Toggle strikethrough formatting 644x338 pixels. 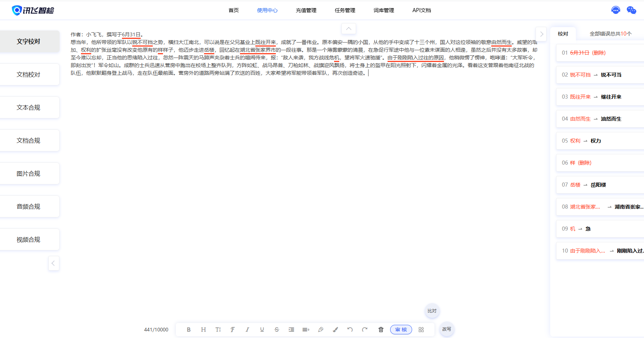point(277,330)
